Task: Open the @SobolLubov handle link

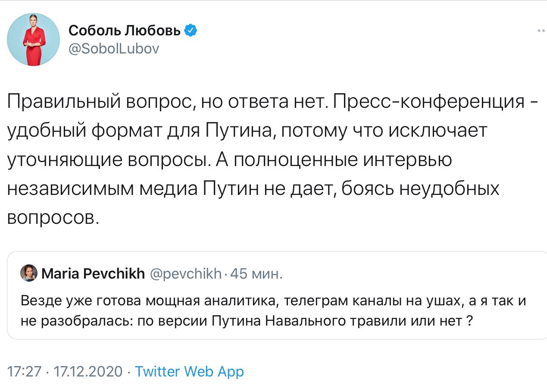Action: coord(114,49)
